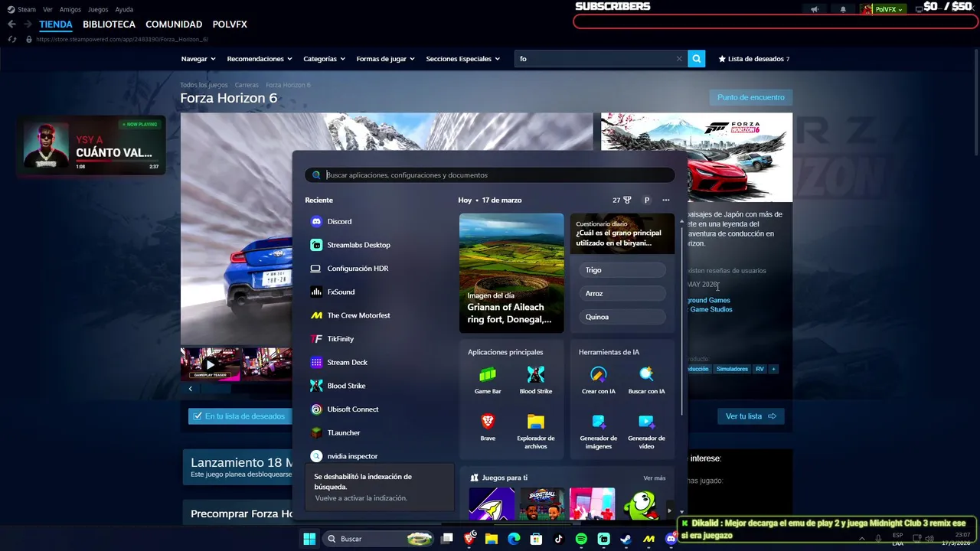Open Ubisoft Connect from recent apps
The image size is (980, 551).
click(345, 409)
